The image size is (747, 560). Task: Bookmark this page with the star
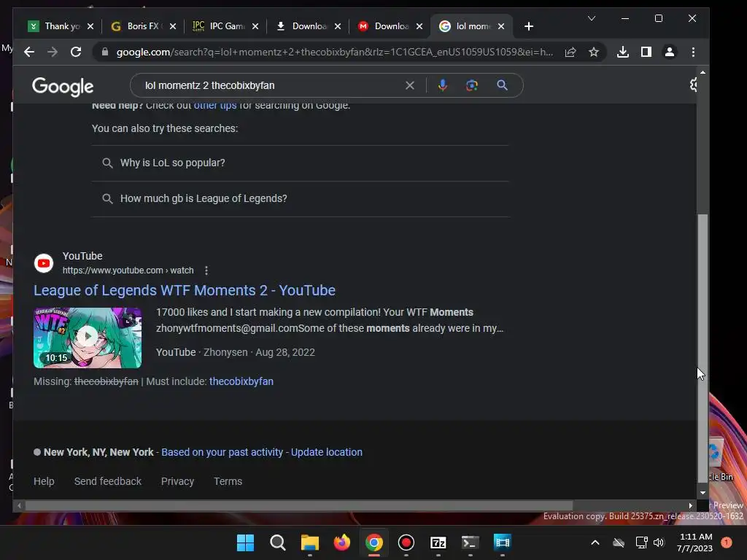[594, 52]
